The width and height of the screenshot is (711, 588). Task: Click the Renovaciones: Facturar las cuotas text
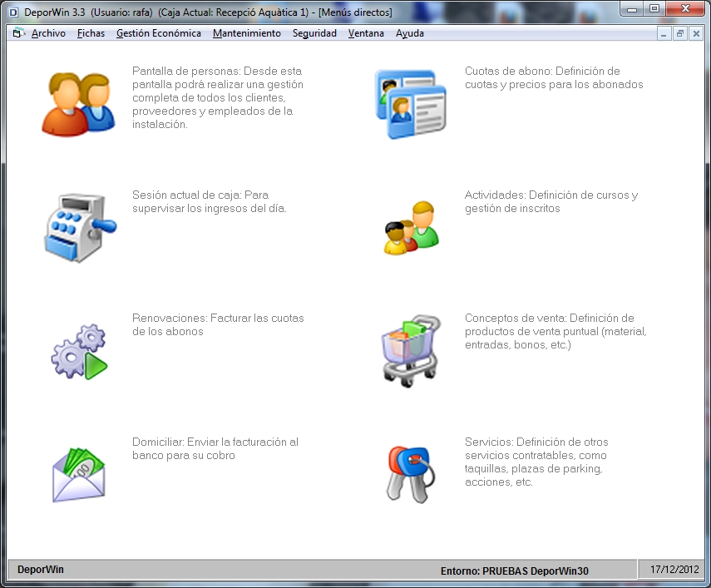coord(218,324)
